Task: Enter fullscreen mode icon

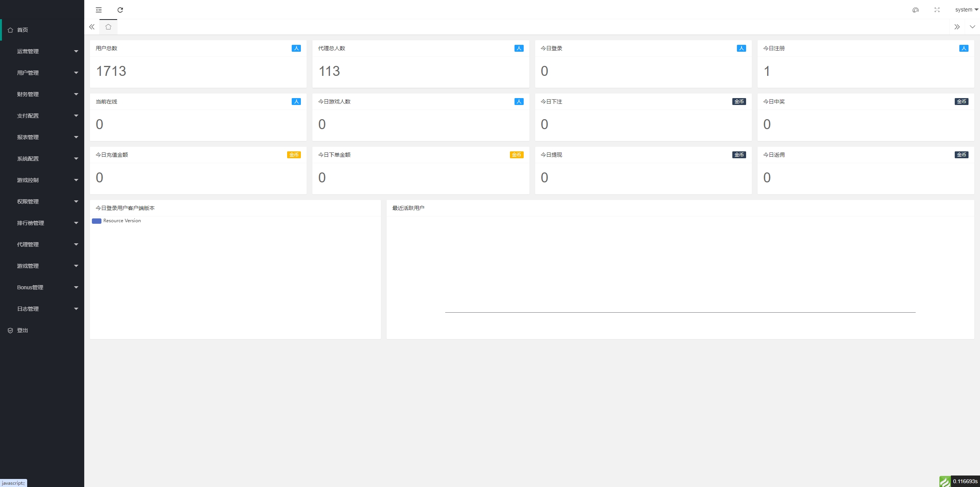Action: click(x=937, y=10)
